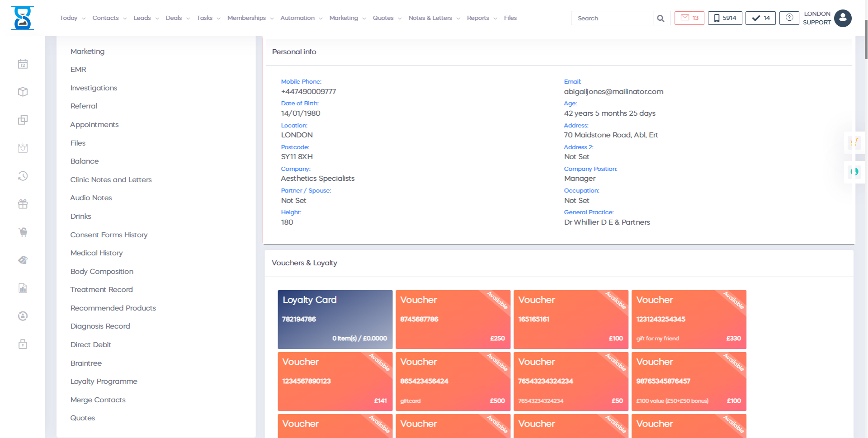
Task: Click the price tag sidebar icon
Action: pyautogui.click(x=23, y=260)
